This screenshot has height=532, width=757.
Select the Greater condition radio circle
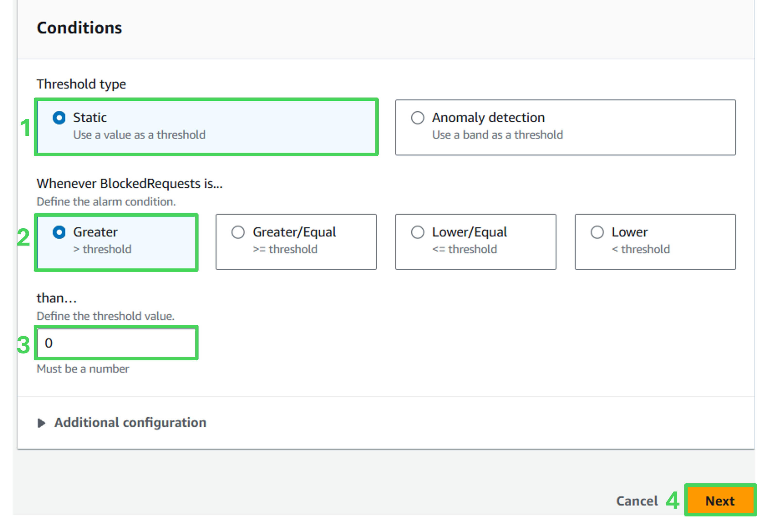59,232
